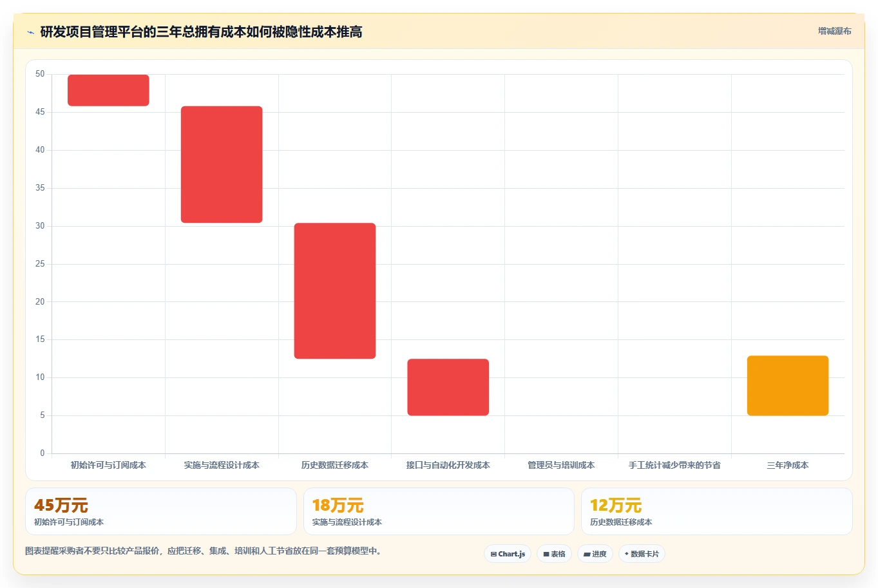Click the Chart.js tag chip

pyautogui.click(x=508, y=554)
